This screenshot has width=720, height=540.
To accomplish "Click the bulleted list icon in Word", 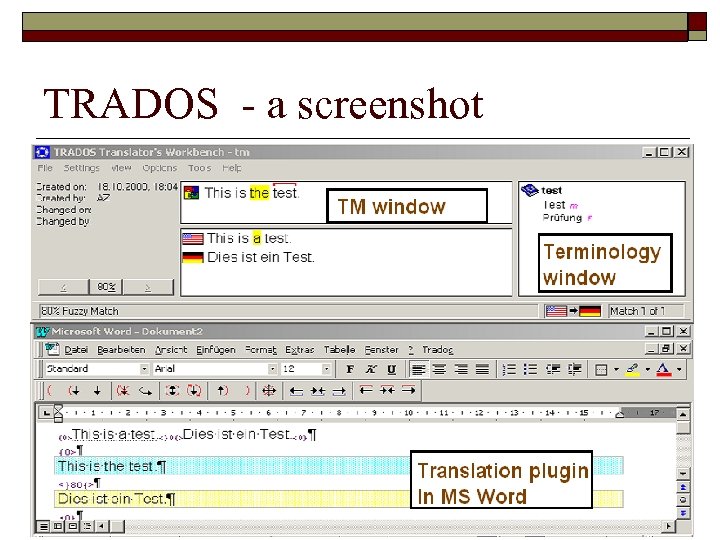I will tap(530, 369).
